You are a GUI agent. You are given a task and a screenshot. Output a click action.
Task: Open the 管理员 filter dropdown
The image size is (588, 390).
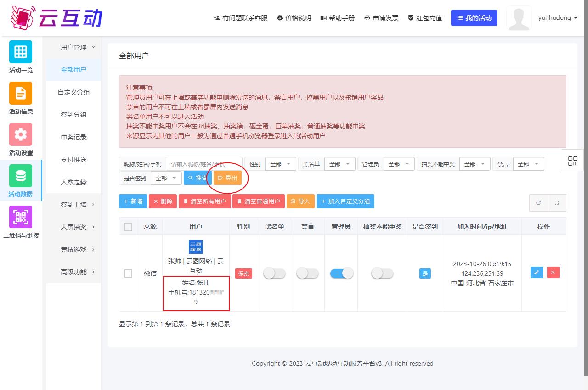click(399, 164)
